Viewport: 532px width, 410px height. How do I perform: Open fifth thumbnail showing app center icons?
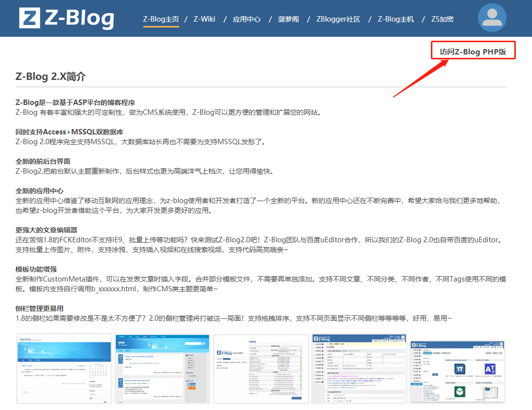457,372
